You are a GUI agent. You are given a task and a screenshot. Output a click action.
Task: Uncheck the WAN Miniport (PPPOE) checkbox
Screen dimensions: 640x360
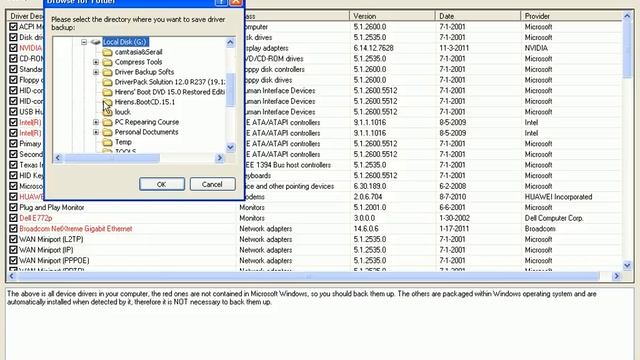point(13,260)
